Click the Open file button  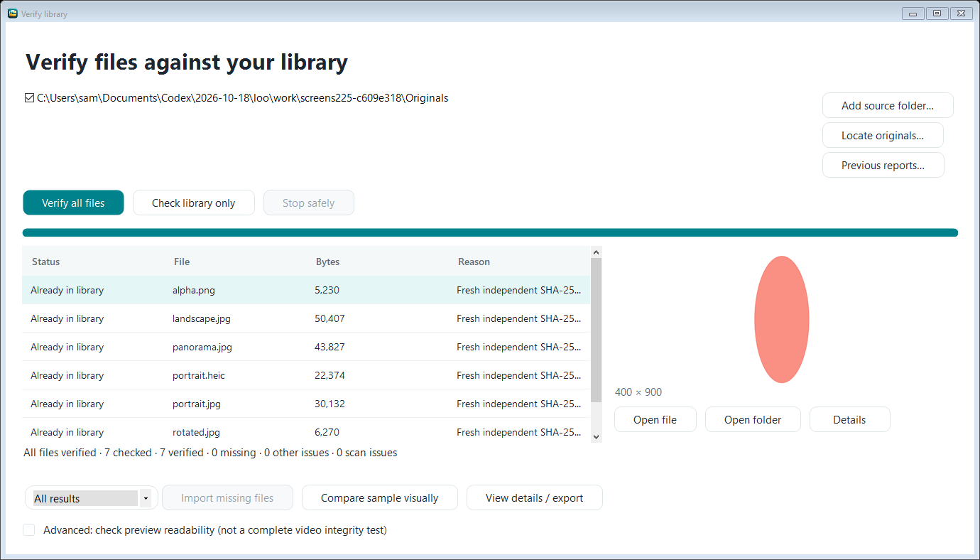point(655,419)
